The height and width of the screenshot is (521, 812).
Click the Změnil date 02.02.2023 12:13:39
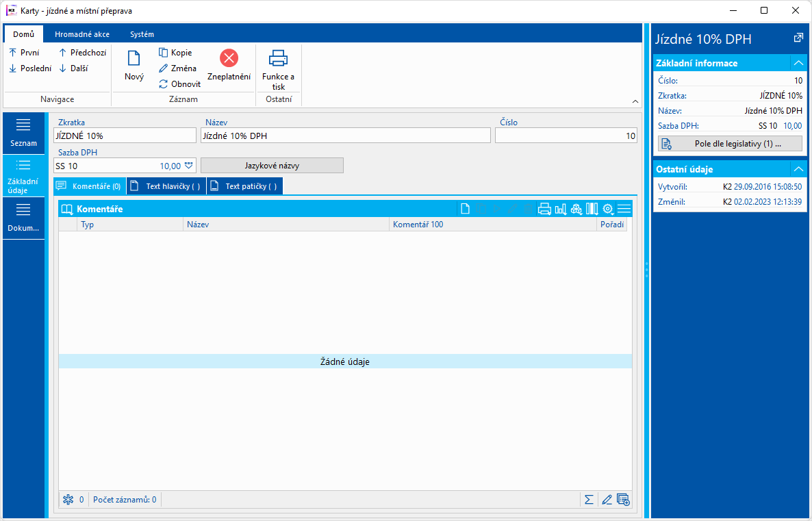[767, 202]
